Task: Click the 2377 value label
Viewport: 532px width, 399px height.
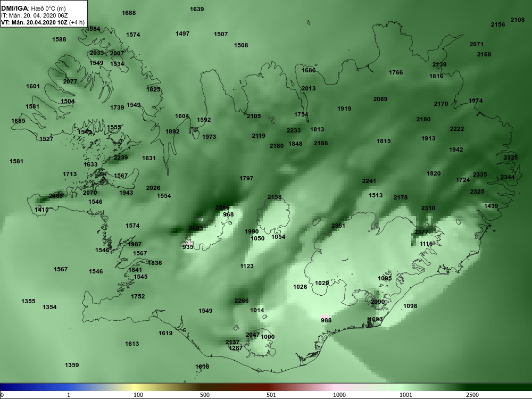Action: pos(421,232)
